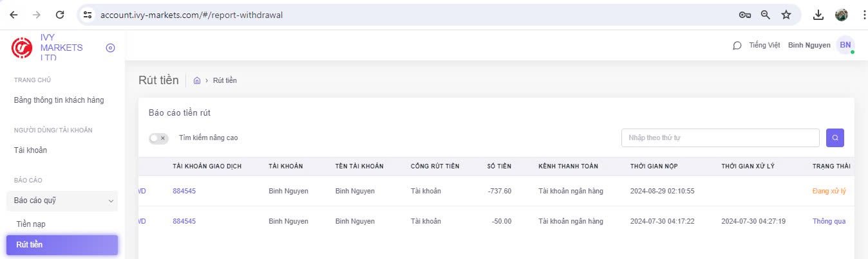
Task: Open the Binh Nguyen user menu
Action: pyautogui.click(x=809, y=46)
